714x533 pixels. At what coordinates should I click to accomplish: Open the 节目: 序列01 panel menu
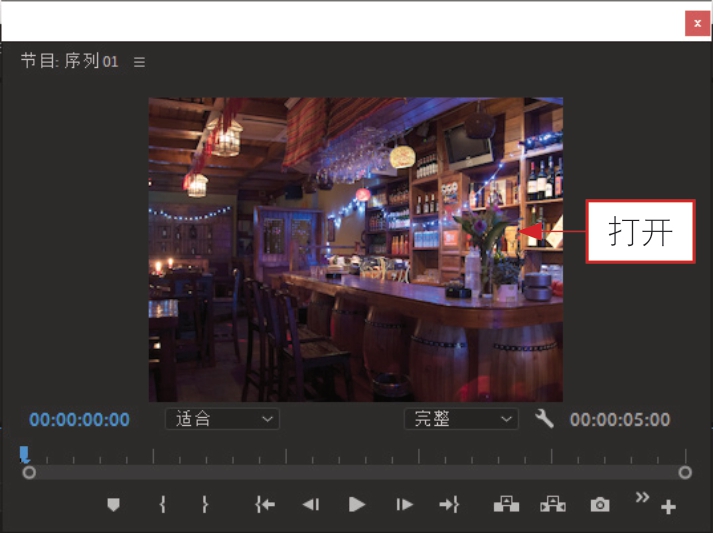139,62
